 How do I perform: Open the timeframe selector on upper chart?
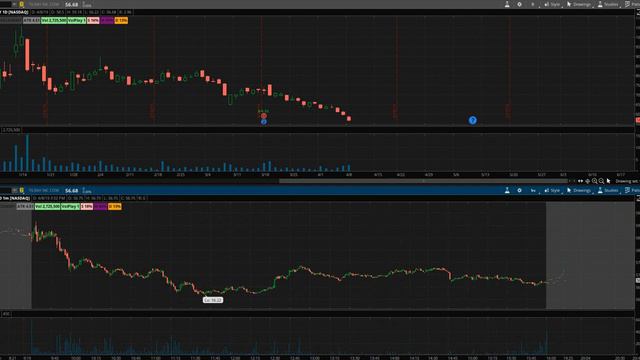[x=533, y=4]
